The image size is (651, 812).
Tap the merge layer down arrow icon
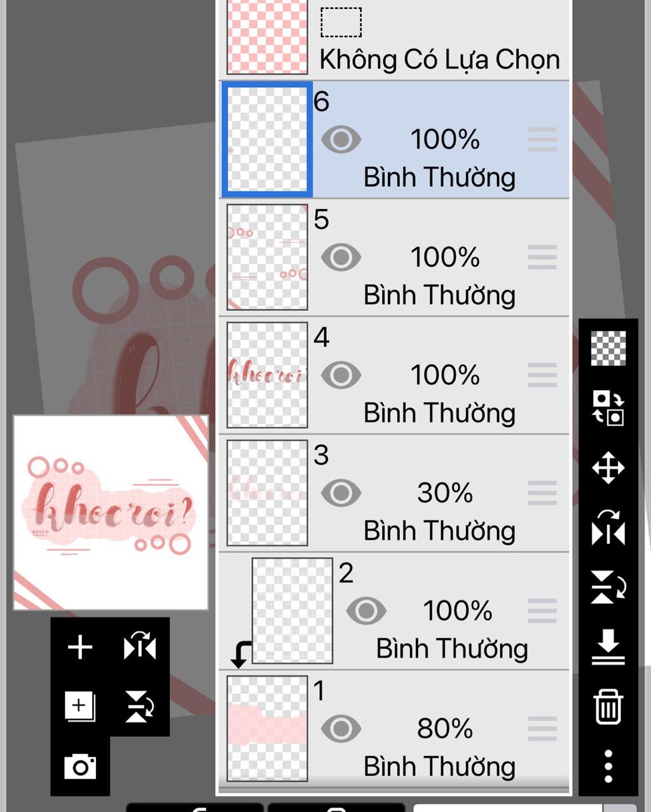click(608, 647)
